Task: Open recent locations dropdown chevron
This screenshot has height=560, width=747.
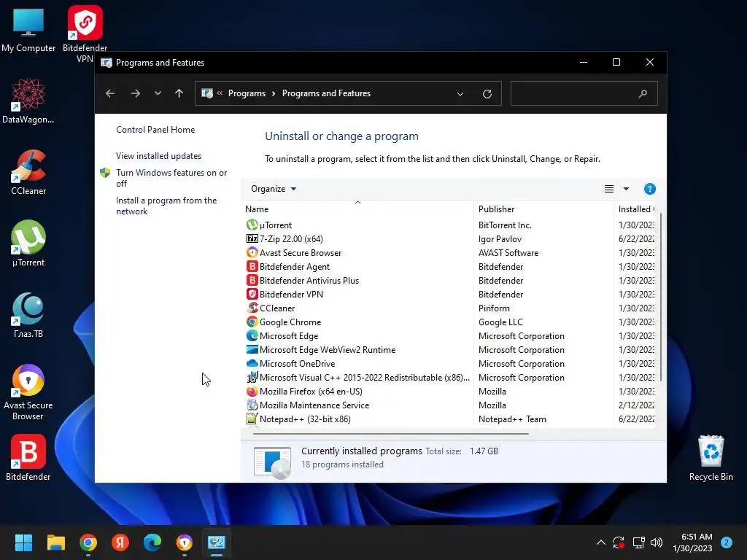Action: click(x=158, y=93)
